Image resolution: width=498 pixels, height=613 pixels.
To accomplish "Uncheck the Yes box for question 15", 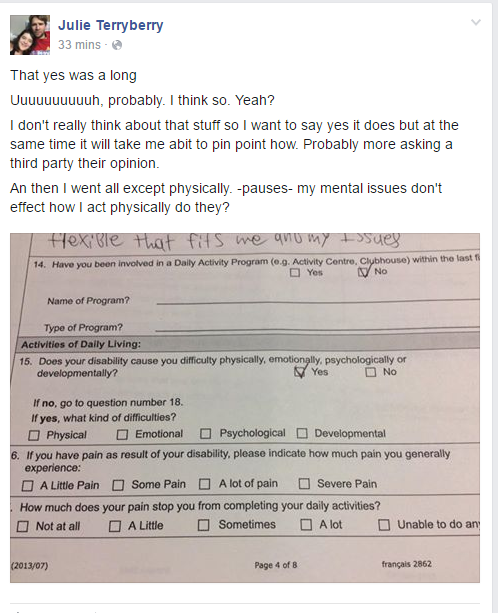I will 299,372.
